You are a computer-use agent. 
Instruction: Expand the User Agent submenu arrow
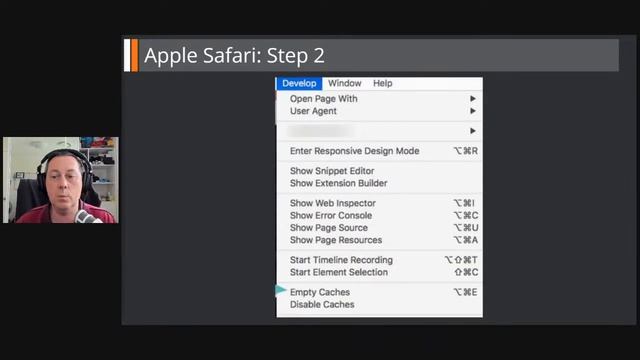point(473,111)
